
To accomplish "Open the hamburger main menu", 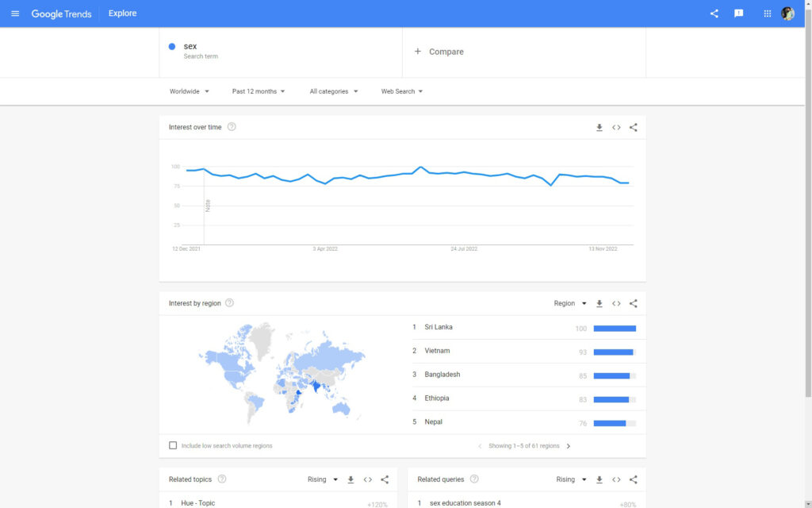I will click(15, 13).
